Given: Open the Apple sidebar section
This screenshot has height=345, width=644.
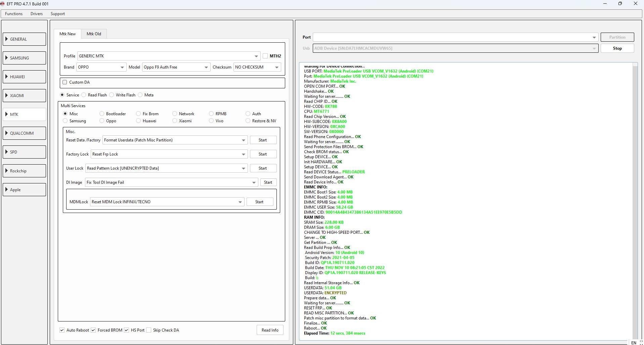Looking at the screenshot, I should pos(25,189).
